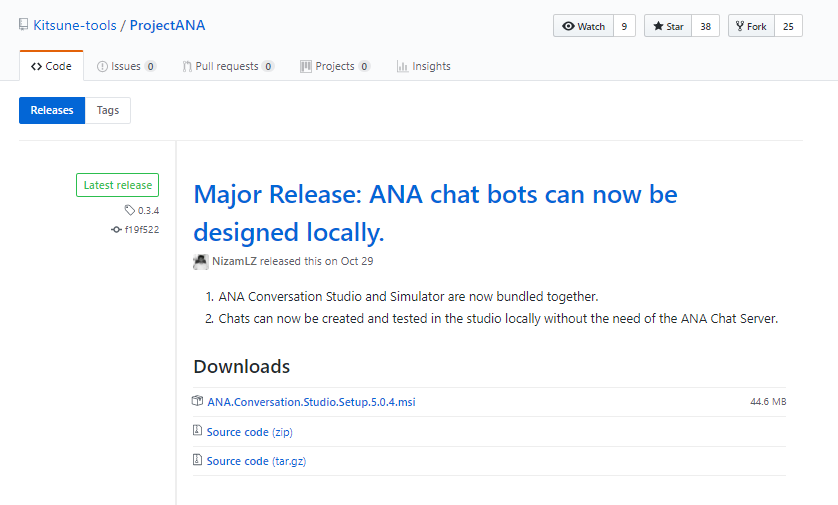Click the repository book icon
838x505 pixels.
pyautogui.click(x=23, y=25)
